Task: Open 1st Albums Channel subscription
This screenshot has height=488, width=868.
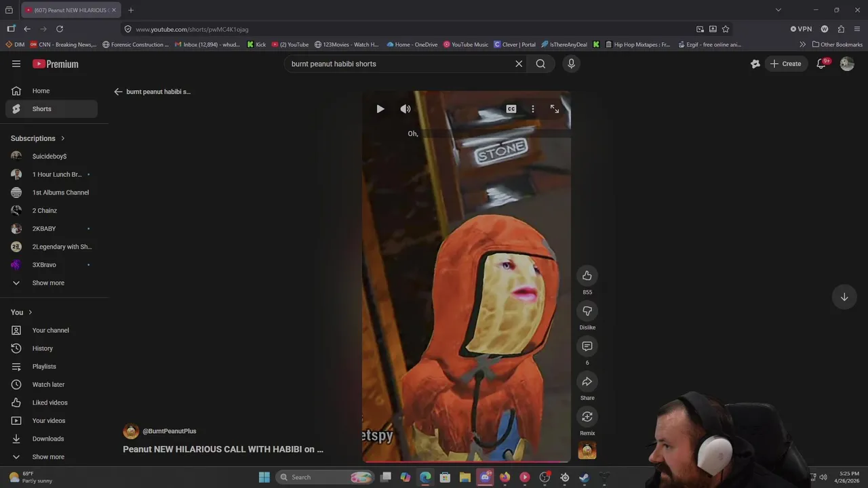Action: 52,192
